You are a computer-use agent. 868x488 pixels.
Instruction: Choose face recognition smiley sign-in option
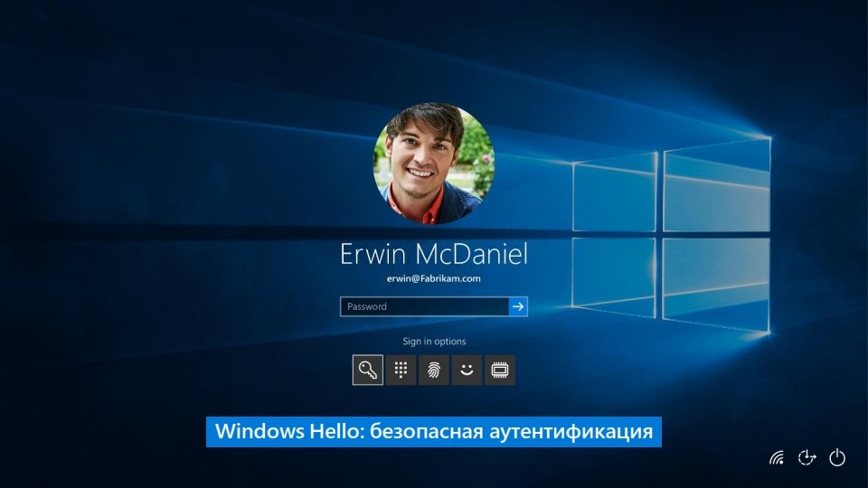click(x=467, y=370)
